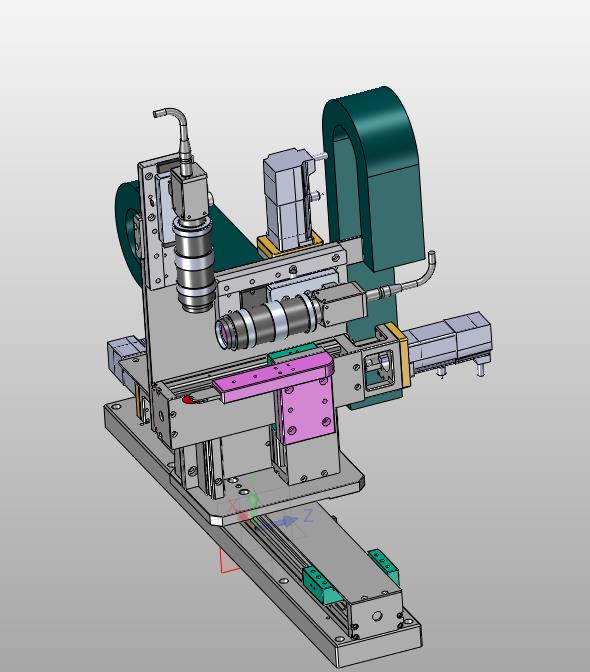Select the upright stepper motor on top

[286, 199]
